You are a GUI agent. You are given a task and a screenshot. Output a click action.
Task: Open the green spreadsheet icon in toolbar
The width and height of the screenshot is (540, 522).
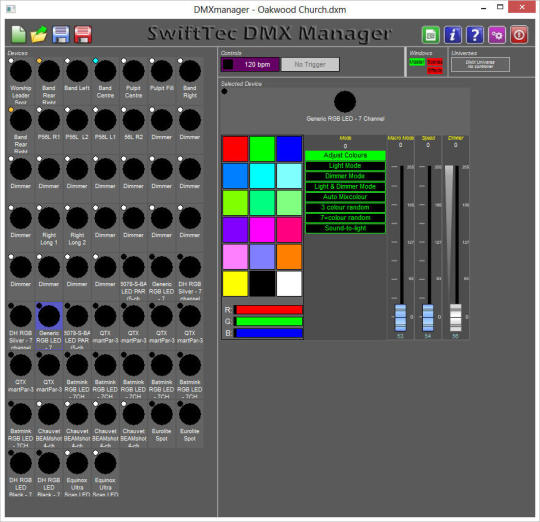tap(430, 35)
